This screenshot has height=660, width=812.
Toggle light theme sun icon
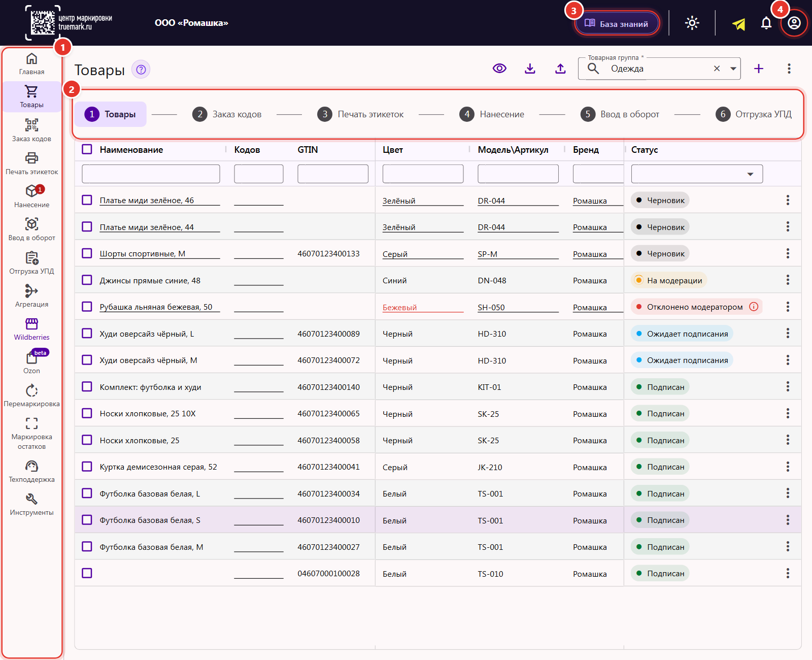[692, 23]
